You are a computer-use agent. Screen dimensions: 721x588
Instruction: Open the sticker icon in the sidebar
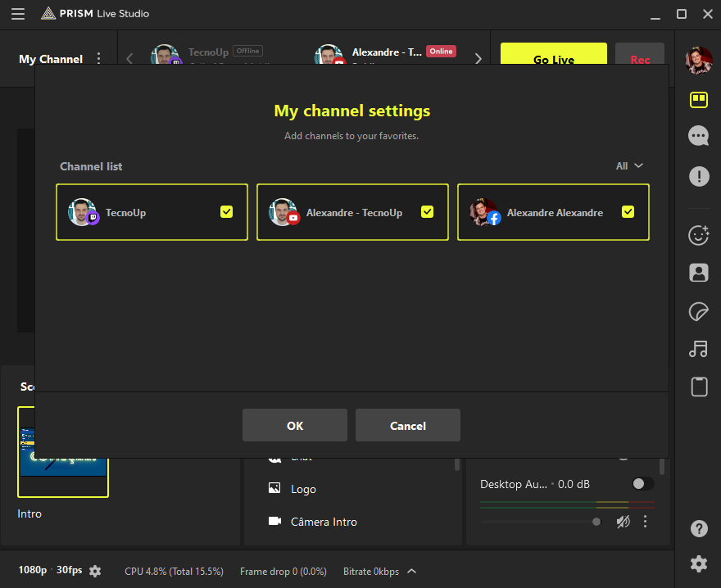tap(698, 312)
